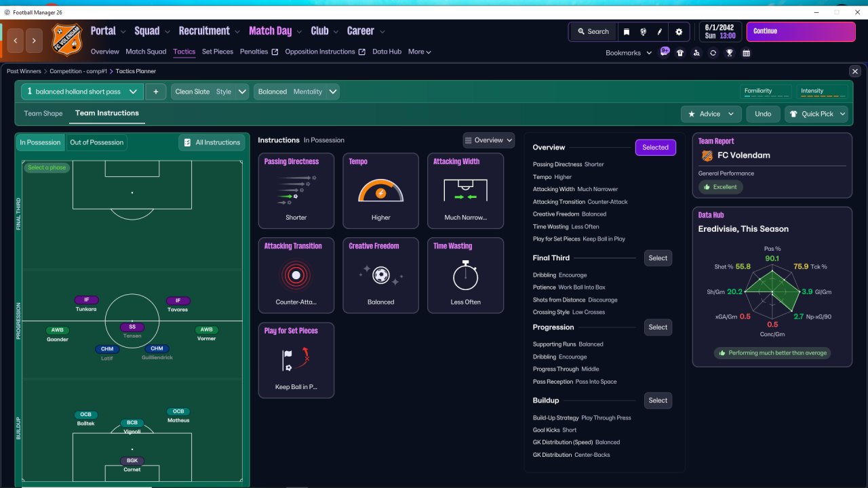
Task: Select the Team Instructions tab
Action: click(x=107, y=113)
